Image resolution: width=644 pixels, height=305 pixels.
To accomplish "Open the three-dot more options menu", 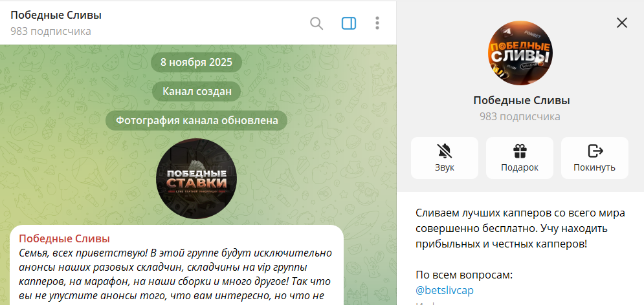I will [x=377, y=23].
